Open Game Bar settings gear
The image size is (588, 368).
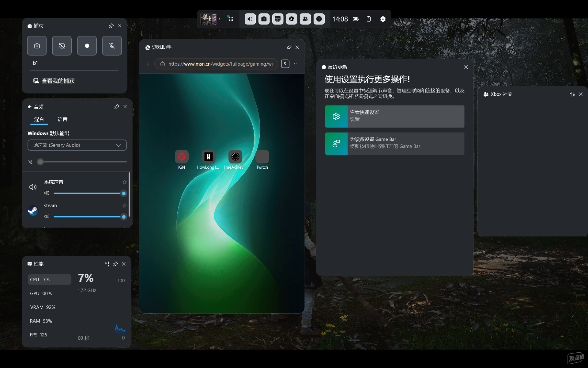[383, 19]
